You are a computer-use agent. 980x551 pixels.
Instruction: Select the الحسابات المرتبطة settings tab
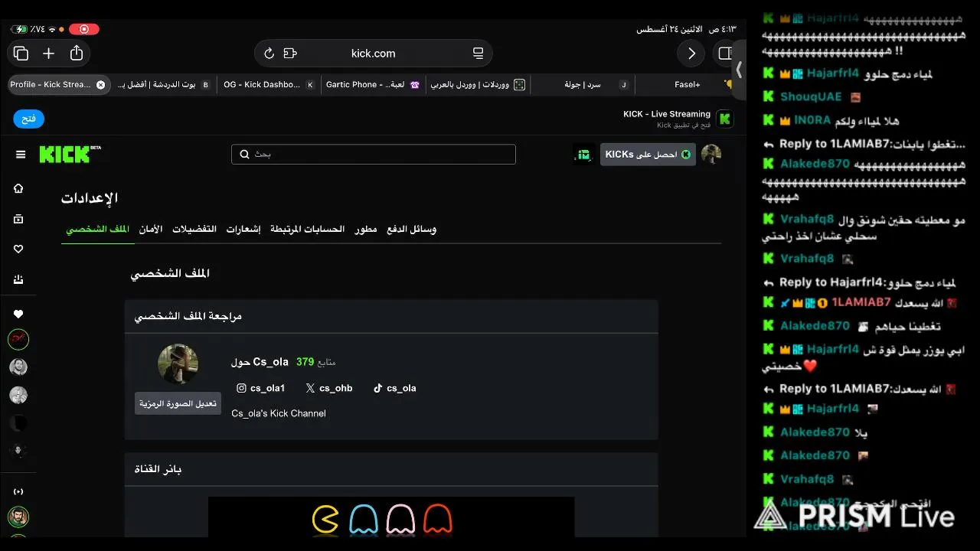[307, 230]
